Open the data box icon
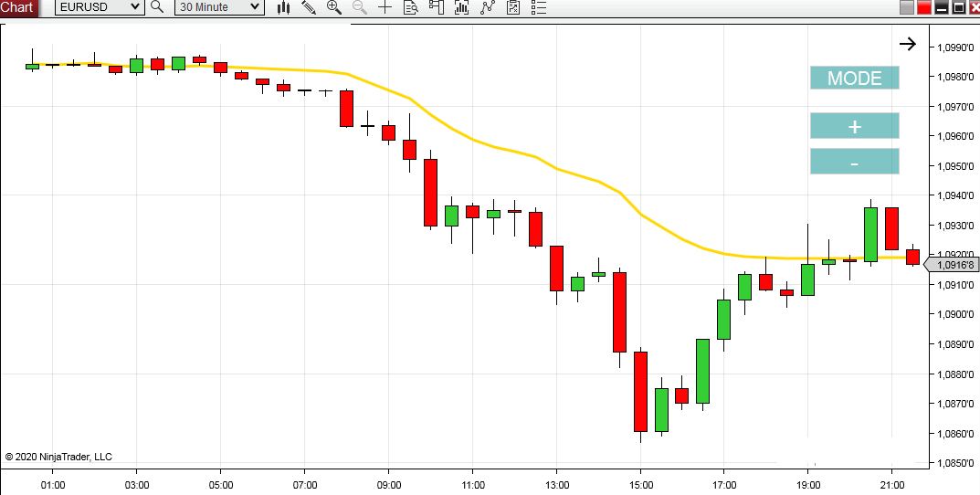This screenshot has width=980, height=495. (x=411, y=7)
